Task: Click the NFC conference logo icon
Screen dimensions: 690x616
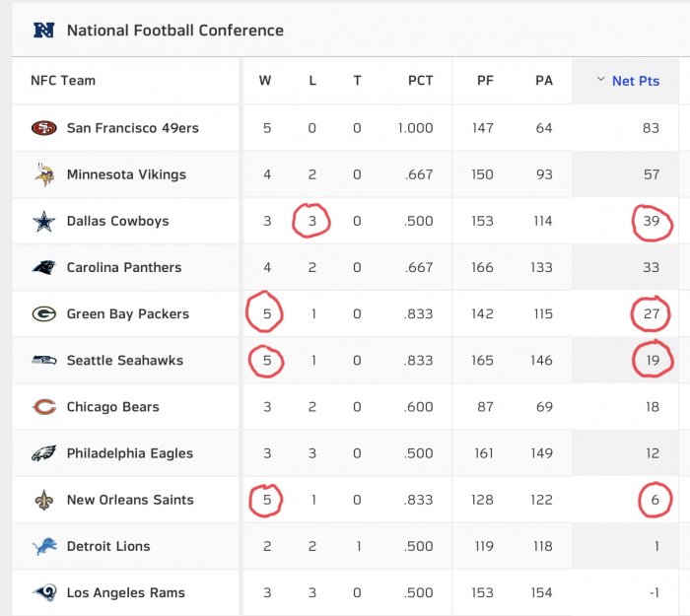Action: coord(44,30)
